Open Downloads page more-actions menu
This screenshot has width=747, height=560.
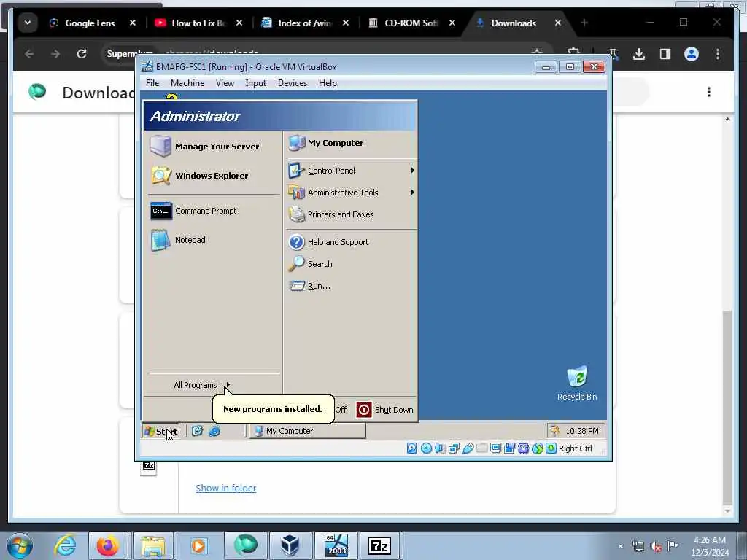pos(709,92)
